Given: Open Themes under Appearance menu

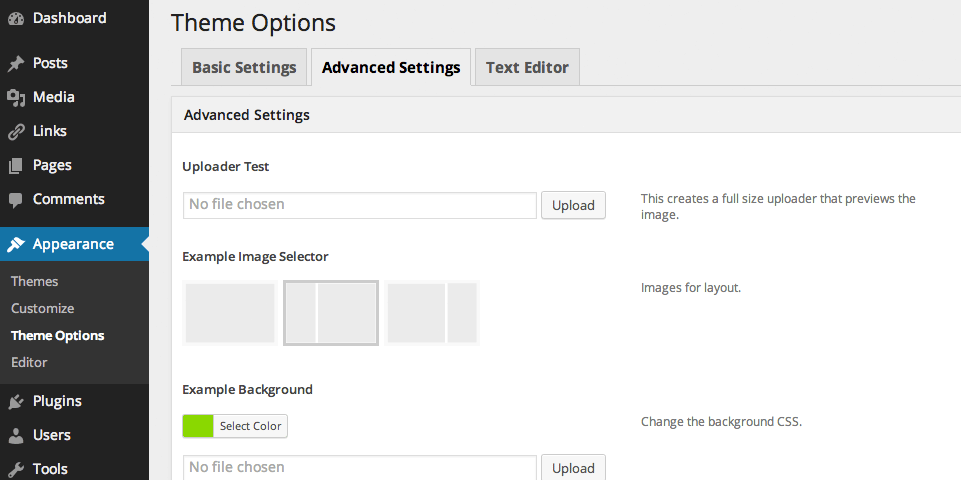Looking at the screenshot, I should click(35, 282).
